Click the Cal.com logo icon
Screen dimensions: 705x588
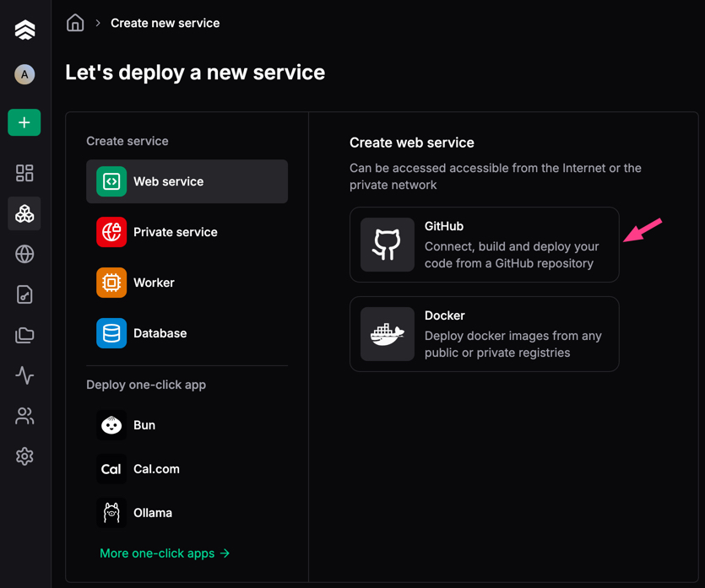click(x=111, y=469)
